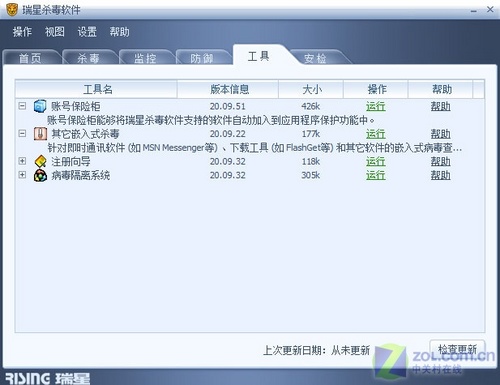
Task: Click the 177k size value
Action: tap(311, 134)
